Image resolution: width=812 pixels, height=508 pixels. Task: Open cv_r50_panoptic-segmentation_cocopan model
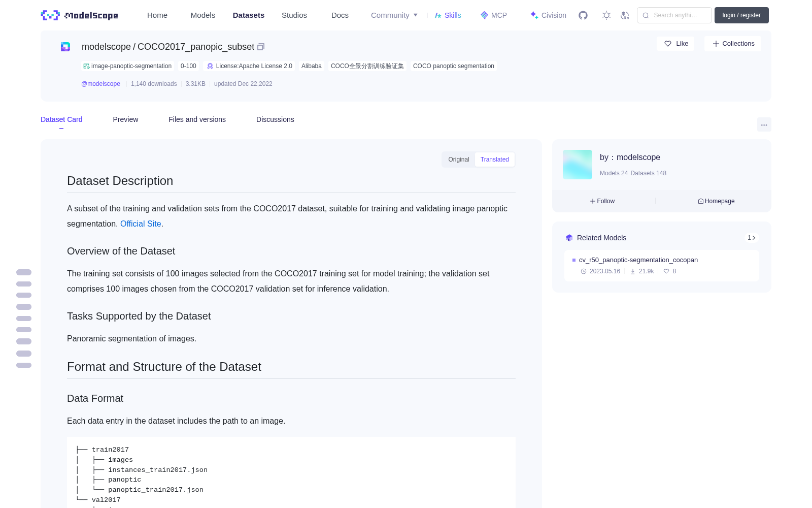pos(638,260)
